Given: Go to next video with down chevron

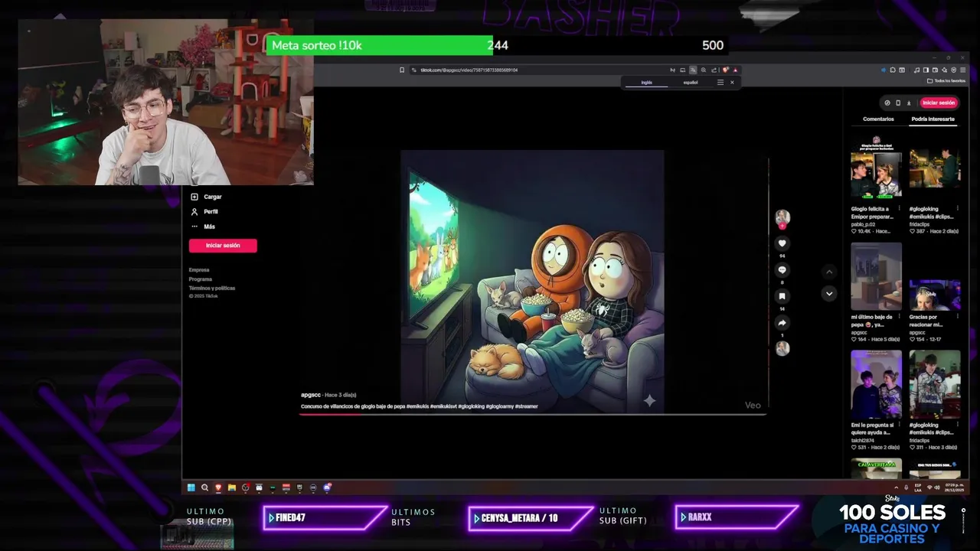Looking at the screenshot, I should pyautogui.click(x=828, y=293).
